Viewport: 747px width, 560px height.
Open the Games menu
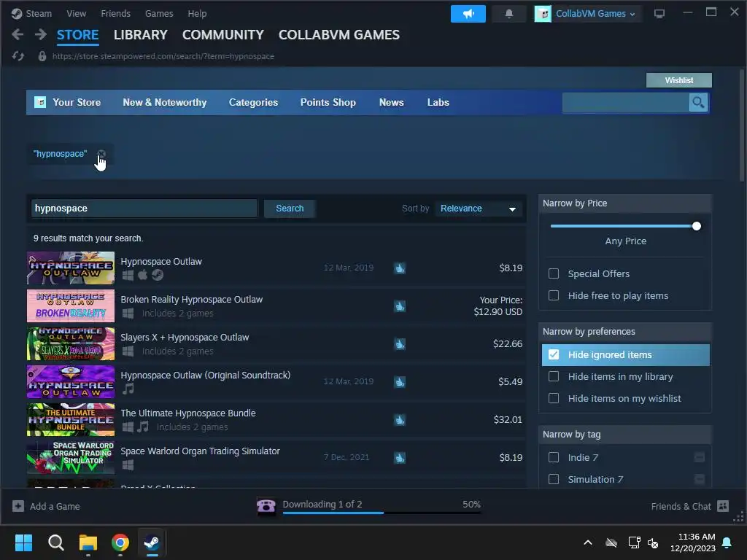click(159, 14)
